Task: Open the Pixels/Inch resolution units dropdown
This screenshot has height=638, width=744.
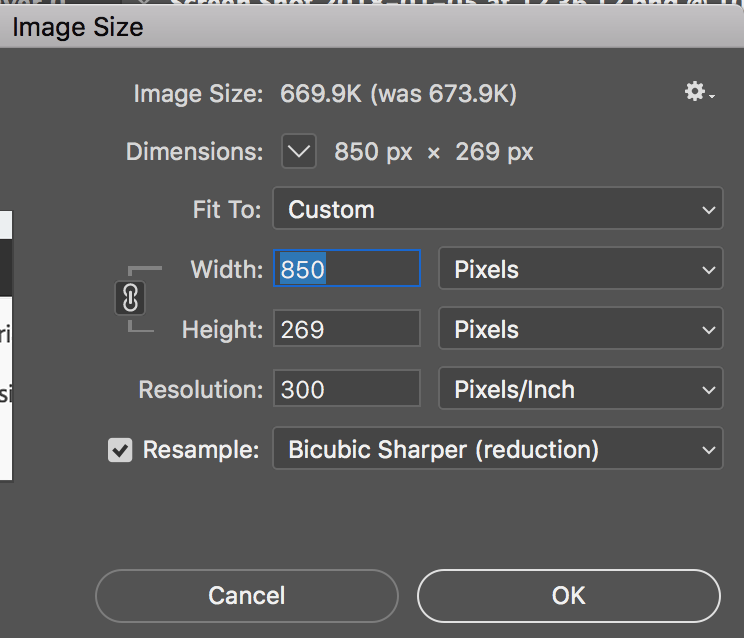Action: click(x=580, y=389)
